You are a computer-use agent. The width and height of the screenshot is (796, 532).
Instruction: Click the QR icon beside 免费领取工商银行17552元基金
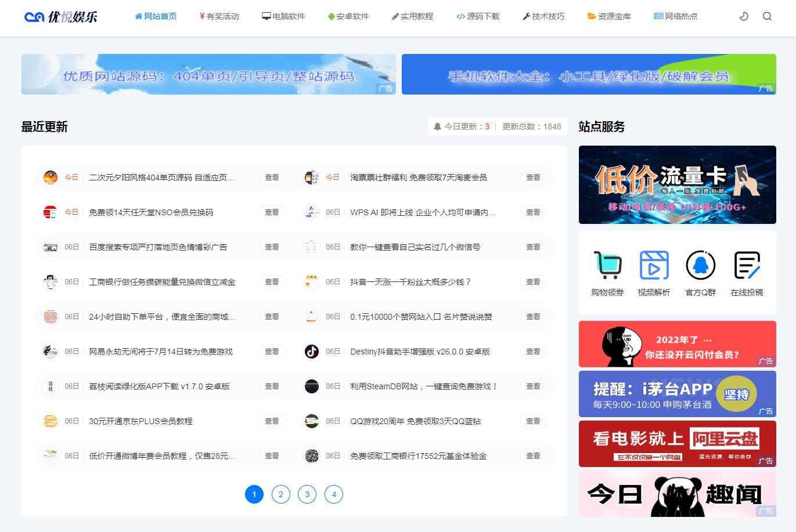tap(312, 456)
